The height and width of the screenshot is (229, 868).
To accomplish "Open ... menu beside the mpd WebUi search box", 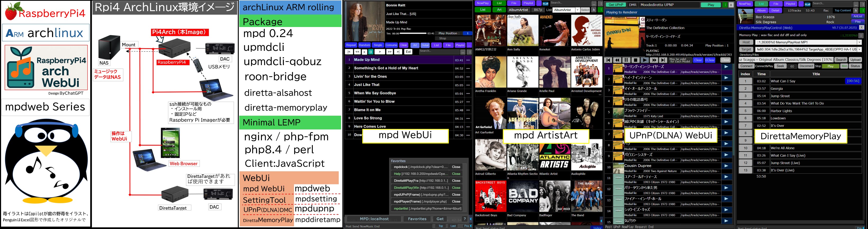I will pyautogui.click(x=463, y=52).
